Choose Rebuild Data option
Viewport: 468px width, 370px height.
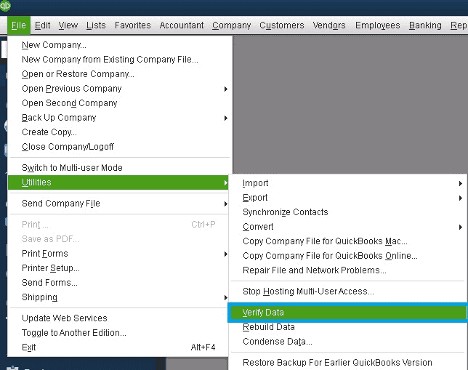pyautogui.click(x=268, y=327)
